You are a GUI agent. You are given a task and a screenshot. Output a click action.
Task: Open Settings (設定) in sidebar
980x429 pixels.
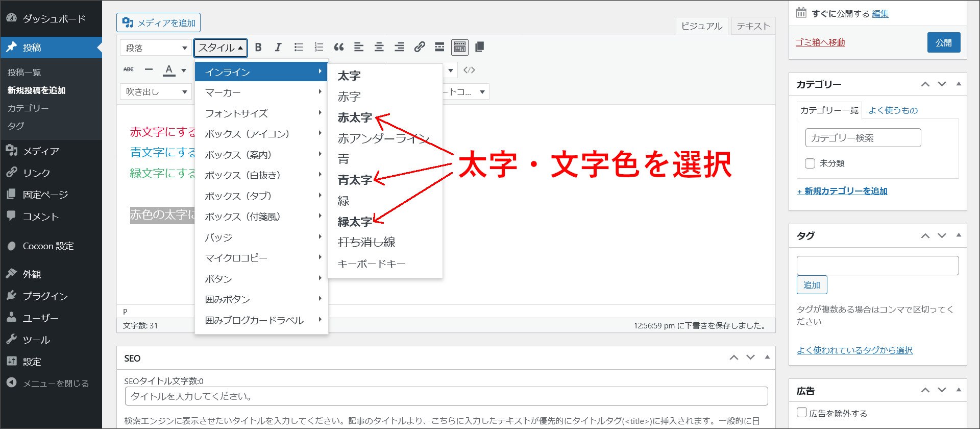(x=51, y=362)
